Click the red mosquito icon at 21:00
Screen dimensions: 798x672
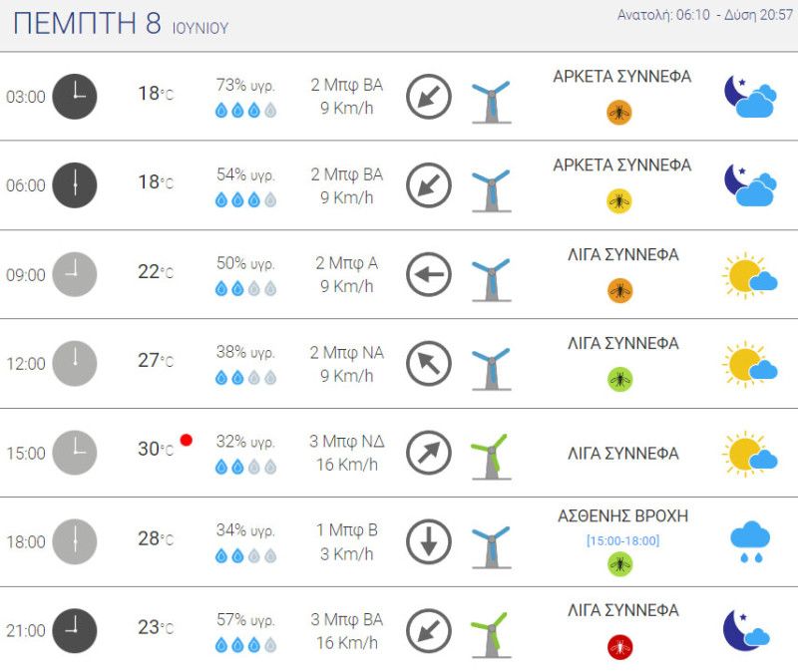click(619, 647)
